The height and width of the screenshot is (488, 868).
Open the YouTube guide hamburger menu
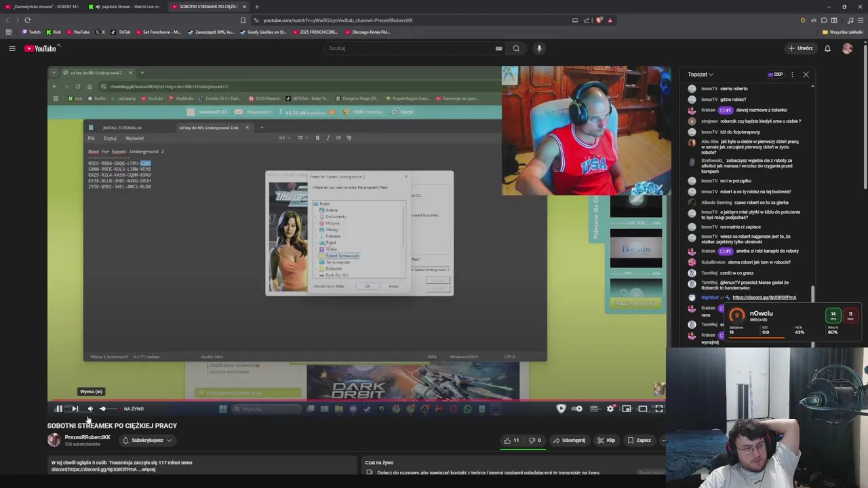(12, 48)
